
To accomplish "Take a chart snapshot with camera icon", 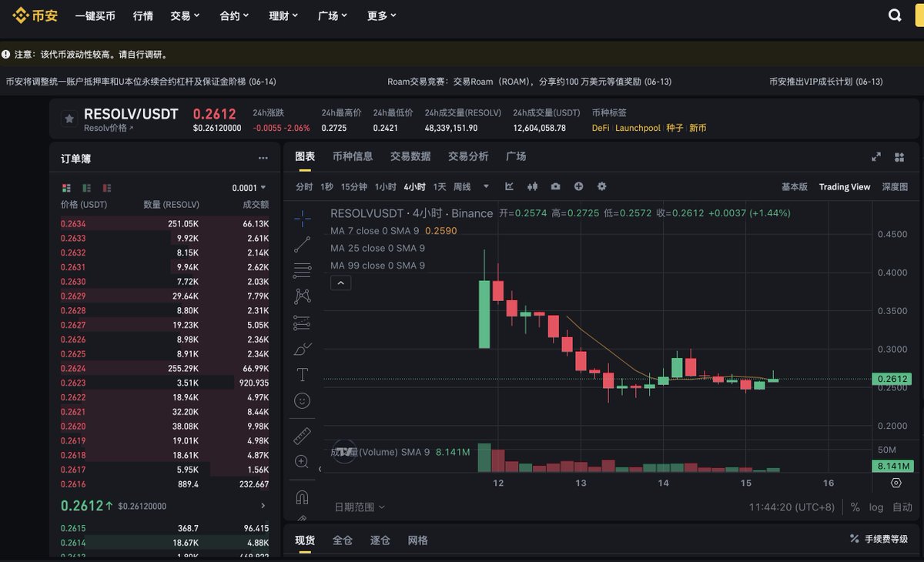I will [x=555, y=186].
